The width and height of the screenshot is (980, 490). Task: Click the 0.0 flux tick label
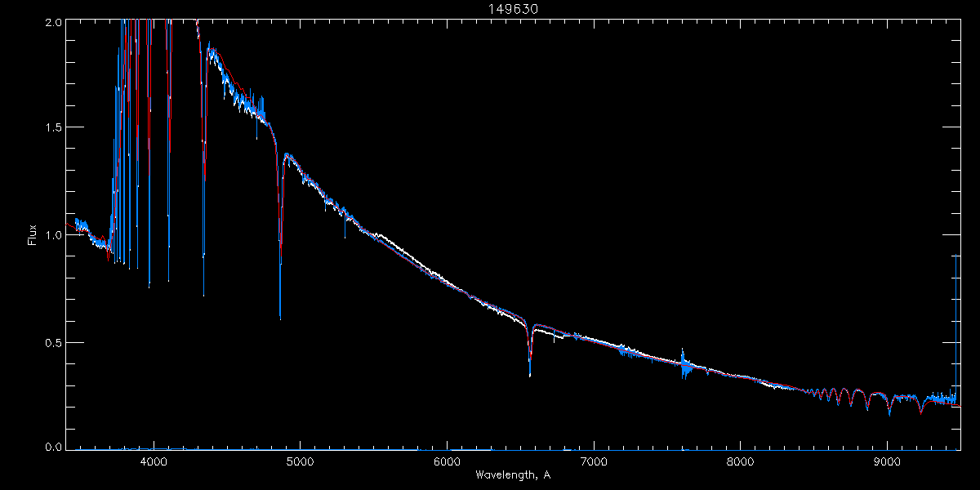53,446
